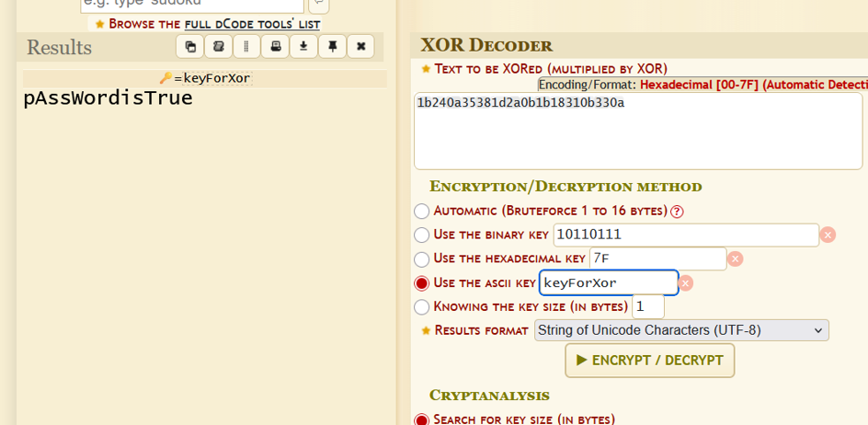Click the pAssWordisTrue result text
868x425 pixels.
pos(108,98)
